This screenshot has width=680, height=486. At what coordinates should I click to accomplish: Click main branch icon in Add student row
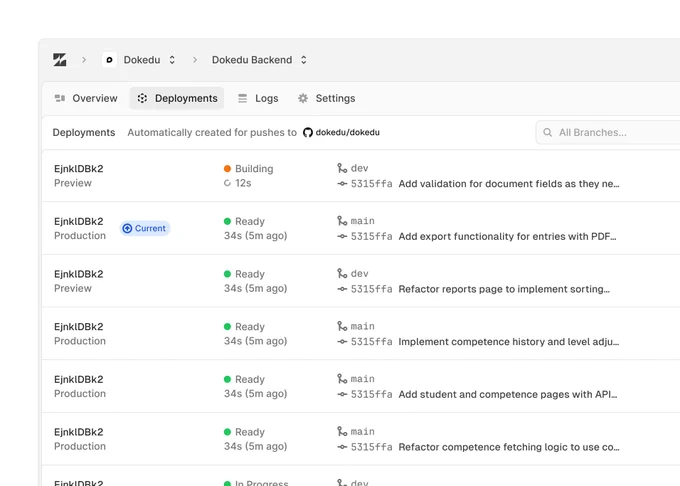[x=342, y=379]
